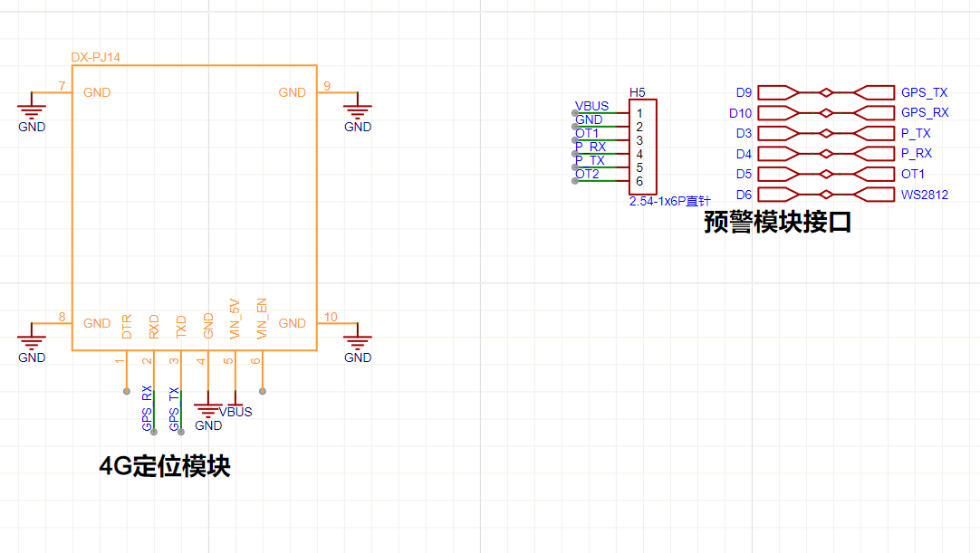Viewport: 980px width, 553px height.
Task: Select the wire from VIN_5V pin 5
Action: pyautogui.click(x=235, y=371)
